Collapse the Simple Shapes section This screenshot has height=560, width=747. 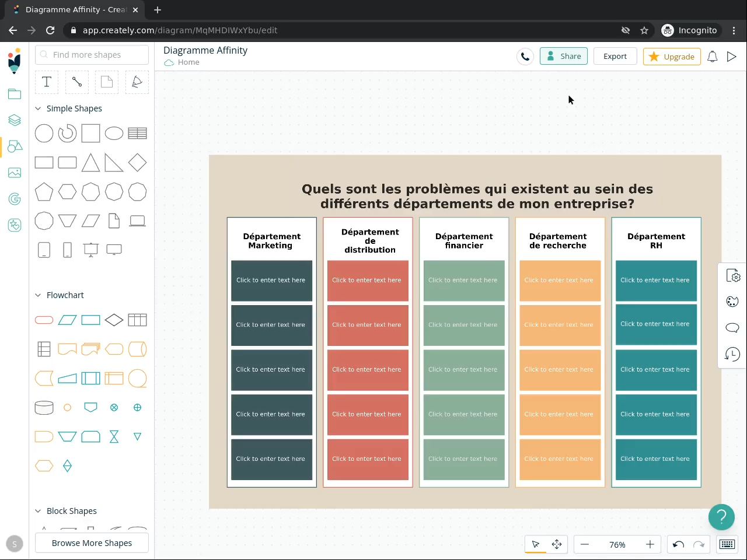pos(39,108)
